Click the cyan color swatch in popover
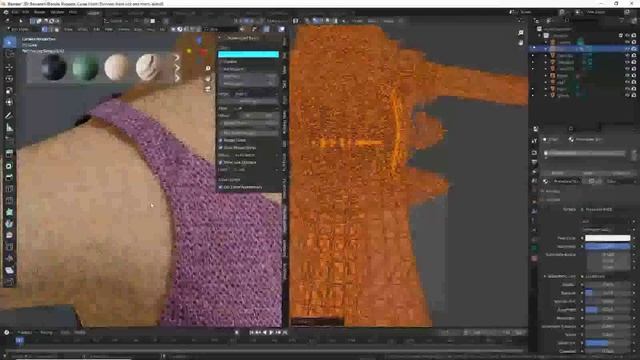This screenshot has height=360, width=640. click(x=248, y=54)
